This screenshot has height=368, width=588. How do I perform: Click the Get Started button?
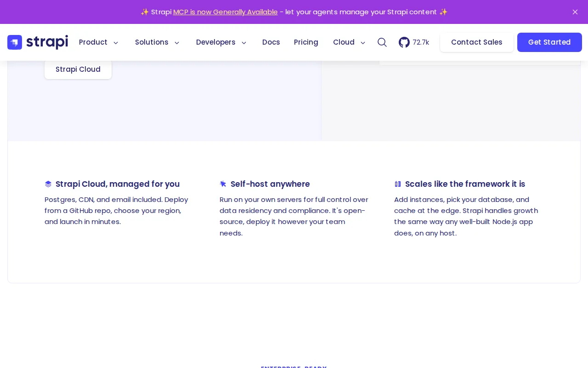coord(549,42)
